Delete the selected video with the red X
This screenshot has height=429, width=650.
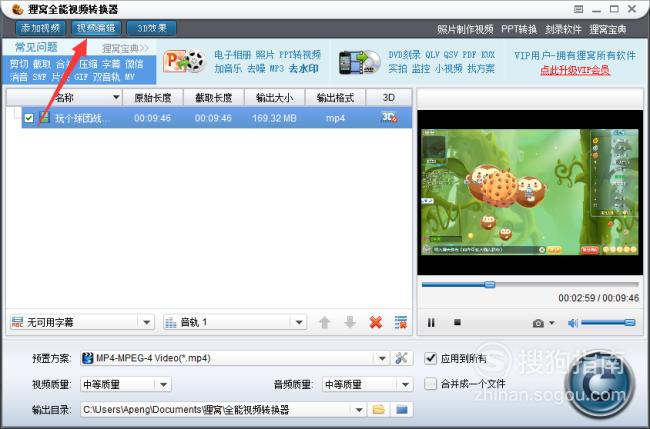pos(376,322)
